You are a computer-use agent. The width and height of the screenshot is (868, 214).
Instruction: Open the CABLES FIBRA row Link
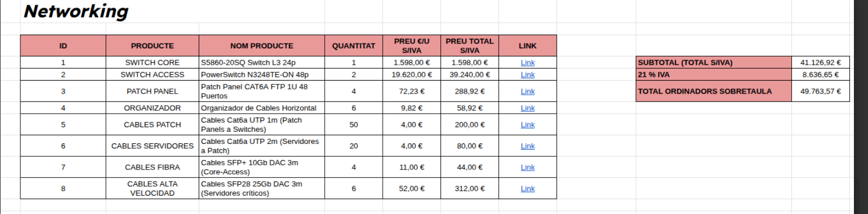[x=527, y=167]
